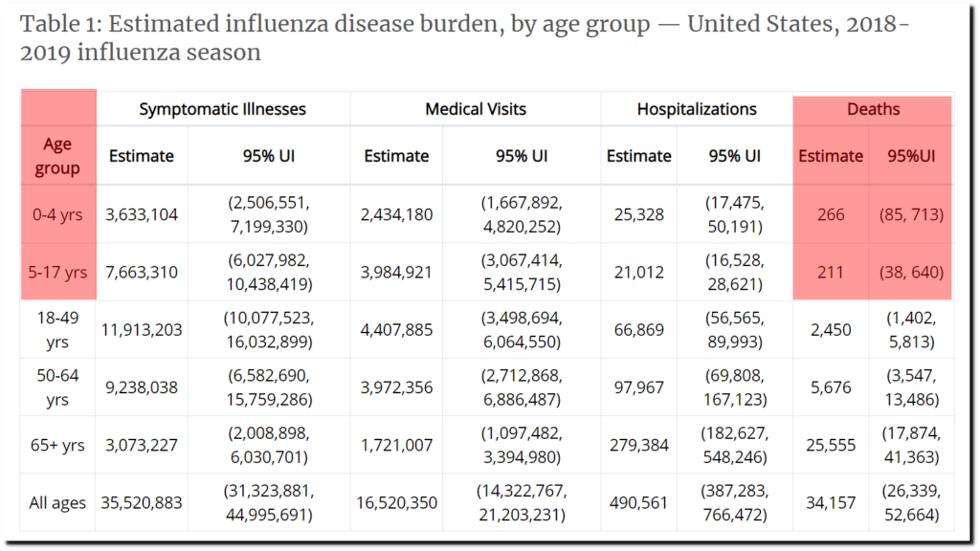Screen dimensions: 980x551
Task: Click the 95%UI header under Deaths
Action: (x=909, y=156)
